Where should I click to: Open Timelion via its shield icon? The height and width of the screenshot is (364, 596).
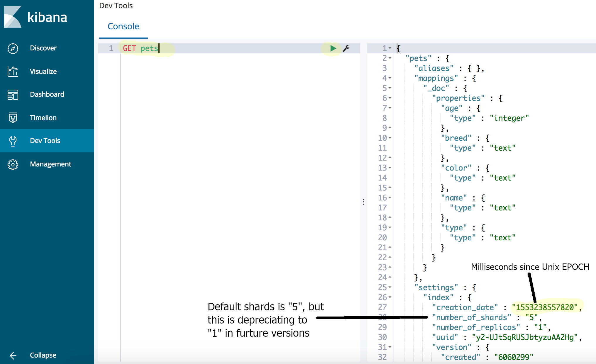pos(13,118)
